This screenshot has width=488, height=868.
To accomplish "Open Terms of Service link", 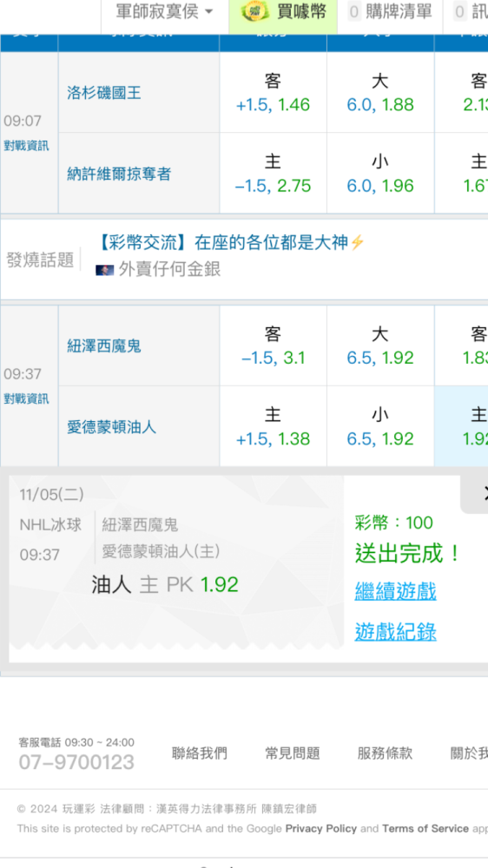I will [425, 829].
